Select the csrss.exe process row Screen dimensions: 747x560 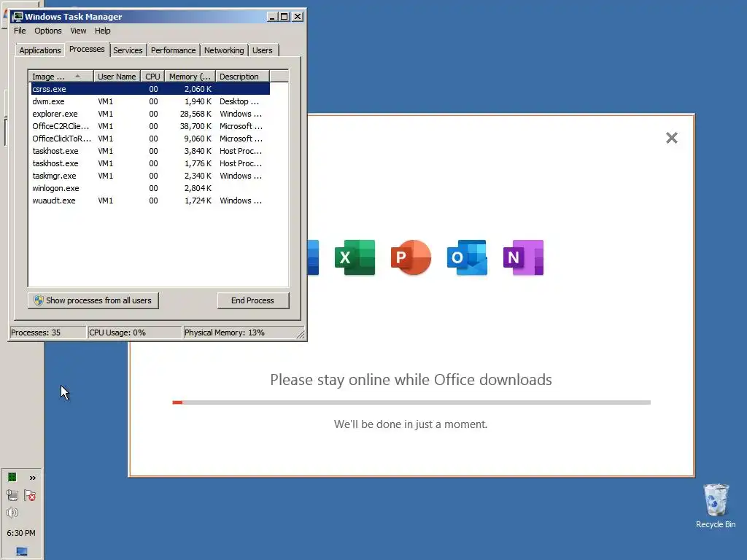(x=150, y=89)
